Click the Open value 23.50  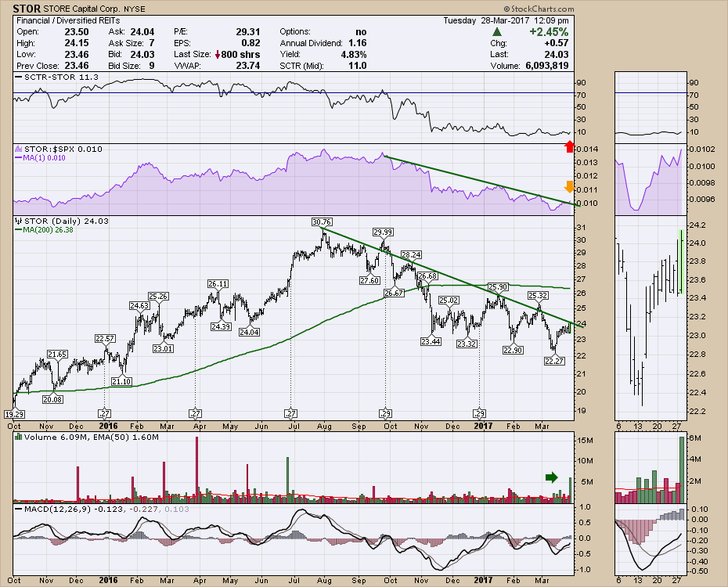(x=77, y=32)
